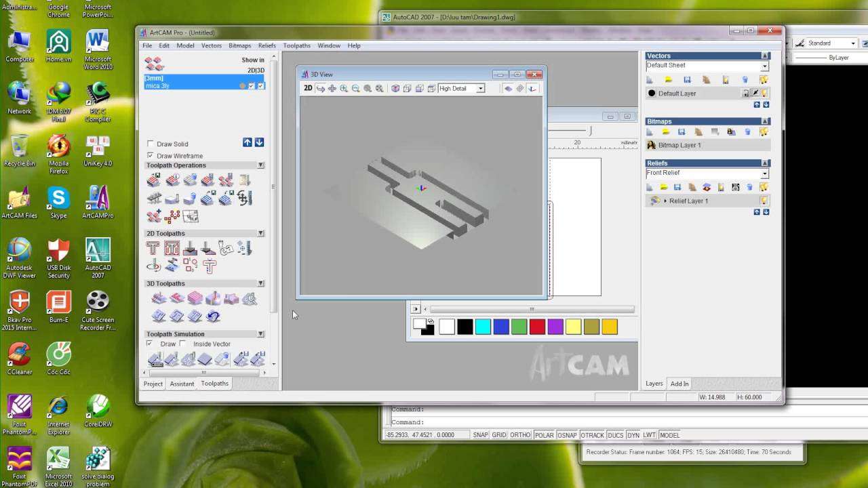
Task: Toggle all vector layers visibility bulb
Action: pos(764,80)
